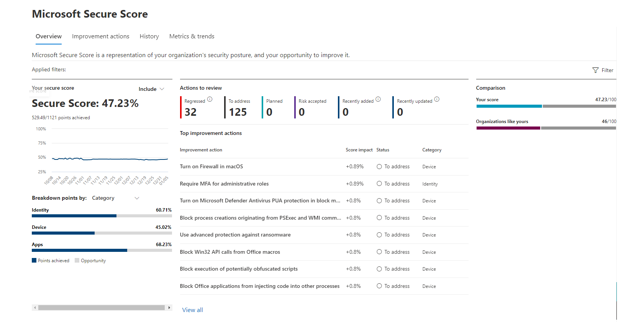Image resolution: width=644 pixels, height=322 pixels.
Task: Click status circle for Require MFA row
Action: pyautogui.click(x=379, y=184)
